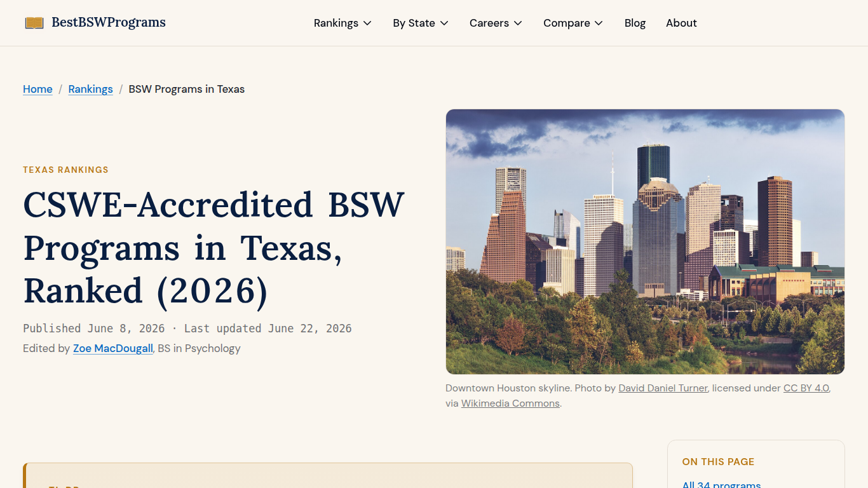Click the Downtown Houston skyline photo
This screenshot has width=868, height=488.
coord(645,241)
